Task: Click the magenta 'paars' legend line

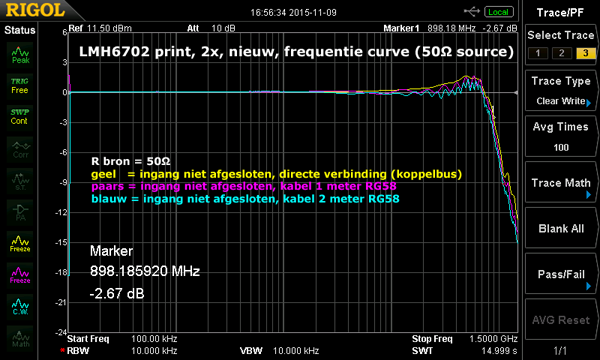Action: click(244, 186)
